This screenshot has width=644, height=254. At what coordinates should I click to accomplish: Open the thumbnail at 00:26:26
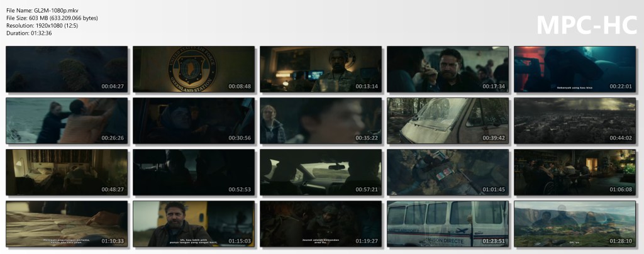pos(67,121)
